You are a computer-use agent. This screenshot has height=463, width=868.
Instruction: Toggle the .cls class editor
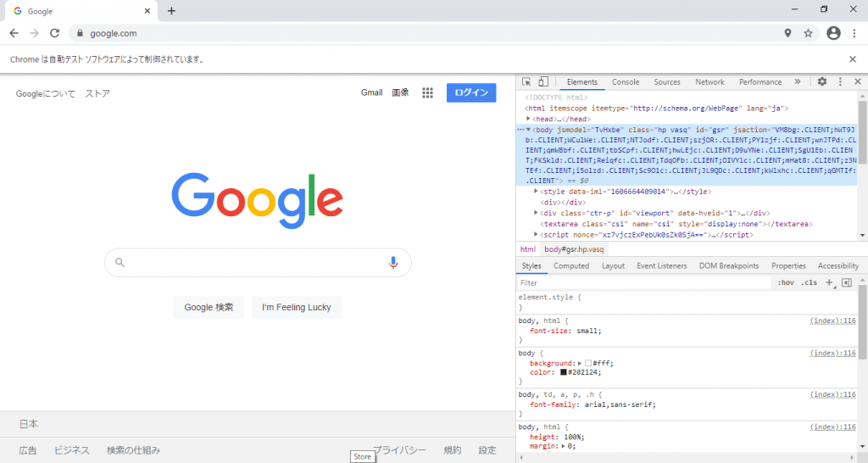810,282
